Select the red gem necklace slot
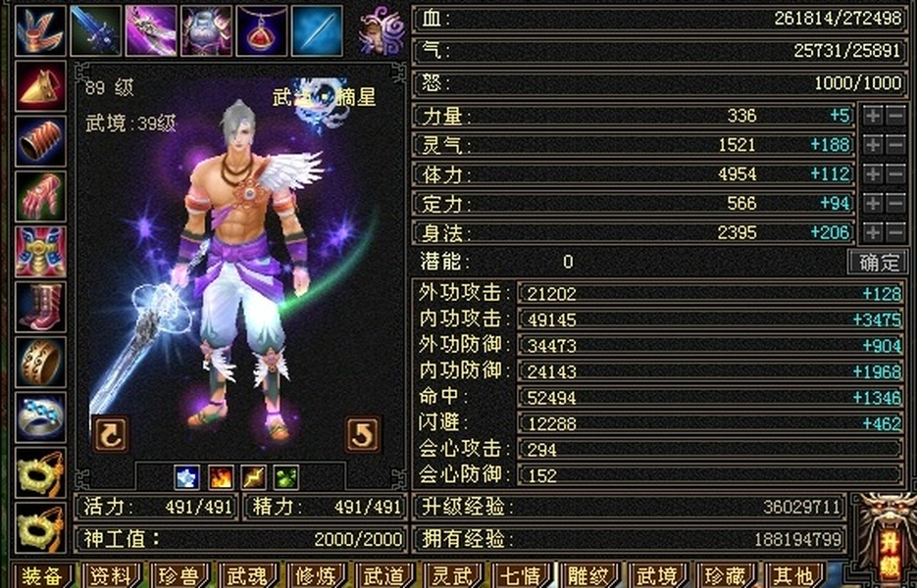This screenshot has height=588, width=917. (262, 30)
